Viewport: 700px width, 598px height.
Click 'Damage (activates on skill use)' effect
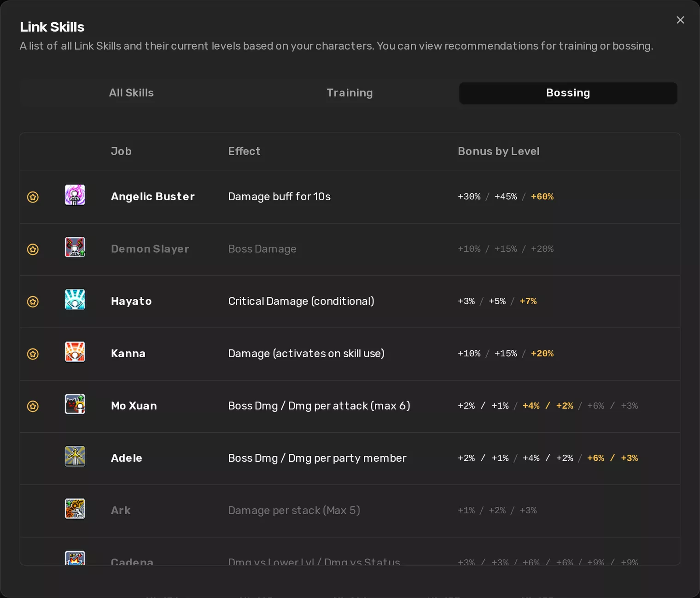click(306, 354)
